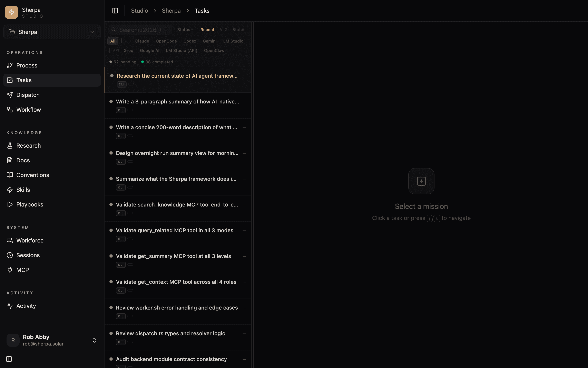Collapse sidebar using bottom-left panel icon

click(9, 359)
